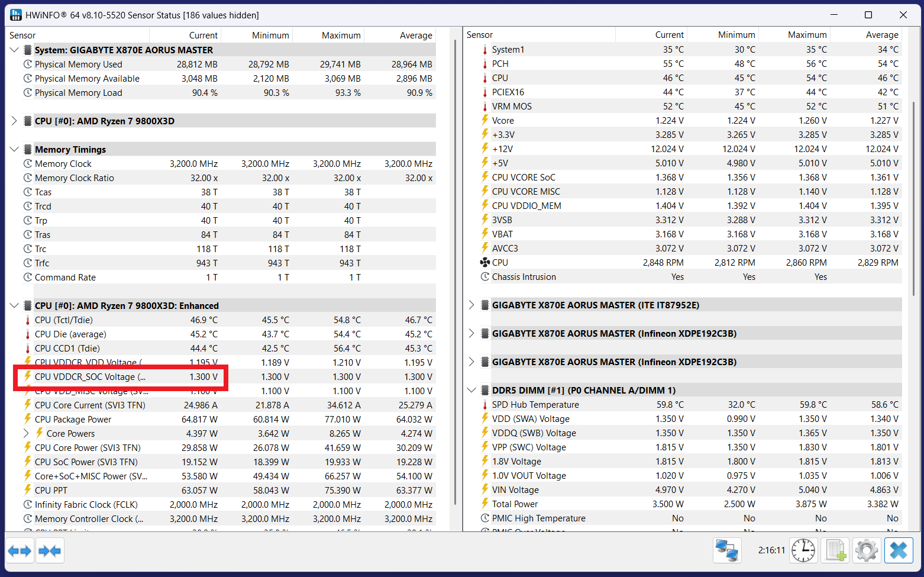
Task: Click the left panel Sensor column header
Action: [x=77, y=36]
